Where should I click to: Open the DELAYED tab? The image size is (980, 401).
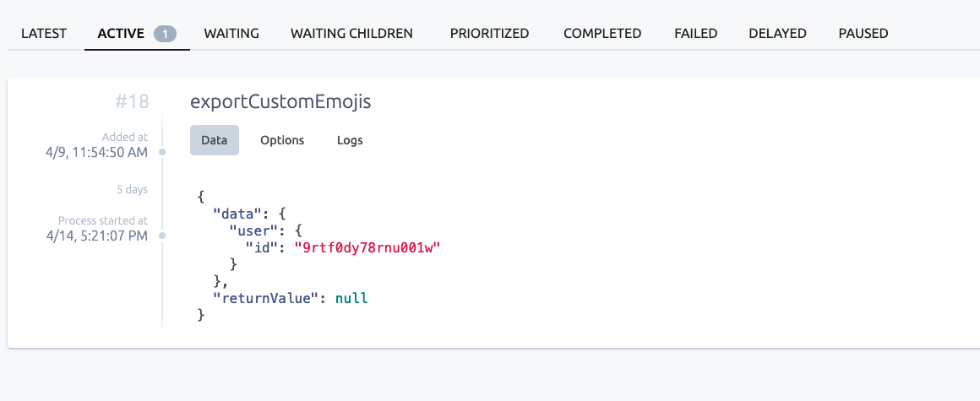[777, 33]
